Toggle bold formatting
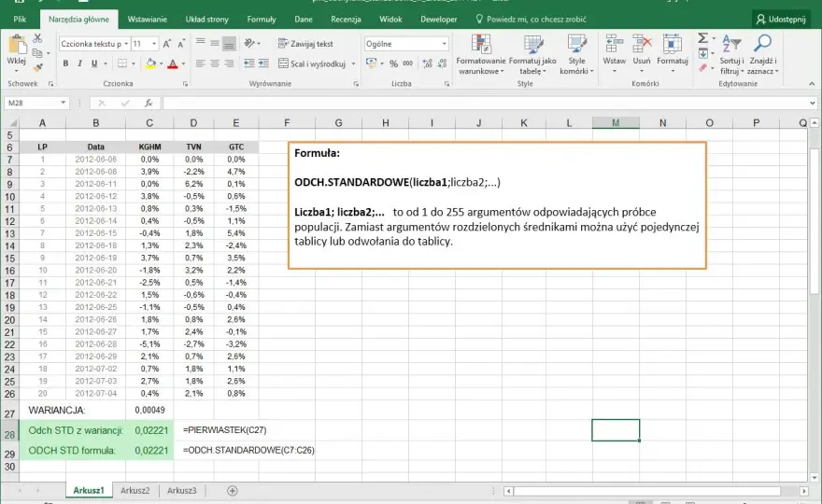 (x=65, y=63)
